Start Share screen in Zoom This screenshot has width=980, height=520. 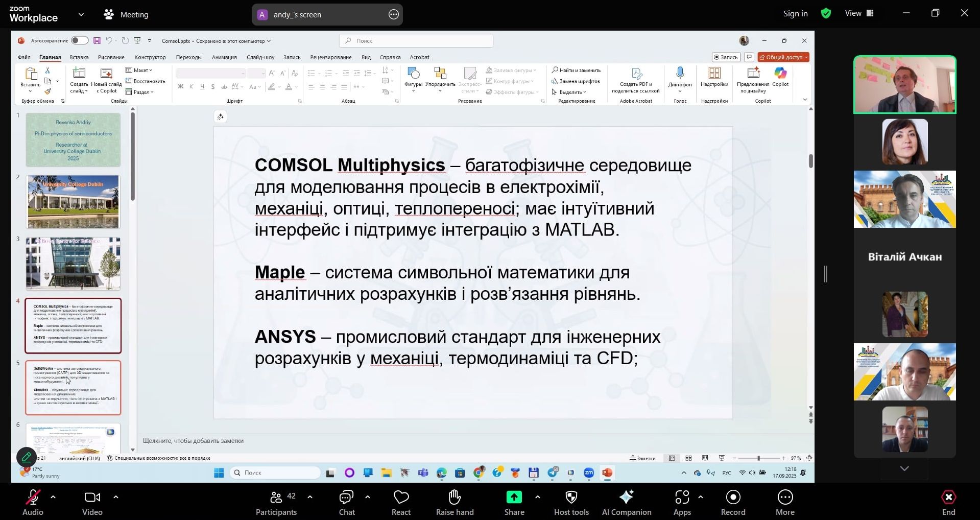[x=514, y=503]
